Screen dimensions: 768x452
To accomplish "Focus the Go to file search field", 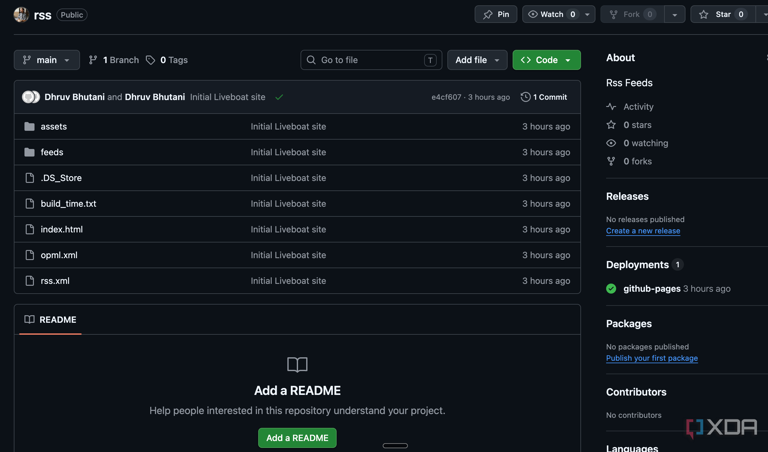I will pyautogui.click(x=371, y=60).
